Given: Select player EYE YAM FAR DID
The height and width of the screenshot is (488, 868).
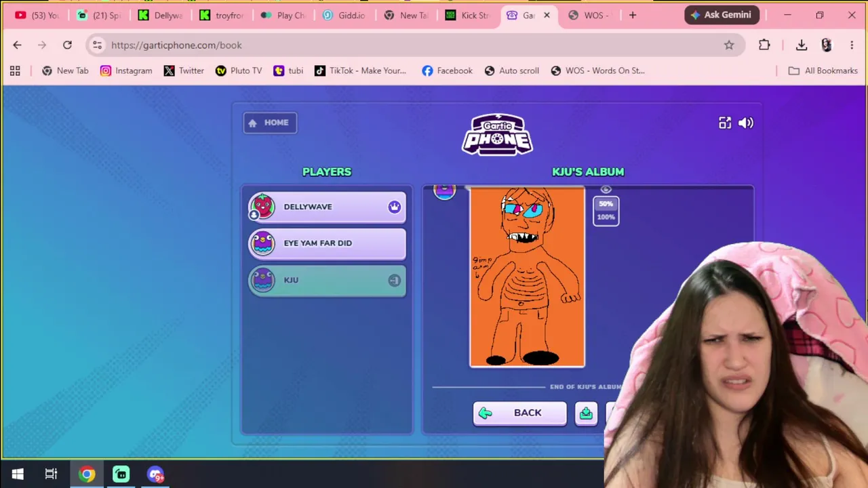Looking at the screenshot, I should [327, 243].
